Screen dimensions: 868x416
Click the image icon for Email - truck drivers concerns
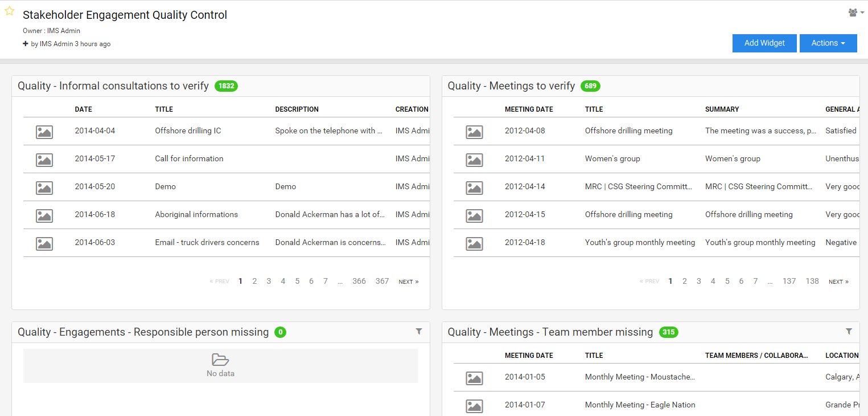tap(44, 244)
